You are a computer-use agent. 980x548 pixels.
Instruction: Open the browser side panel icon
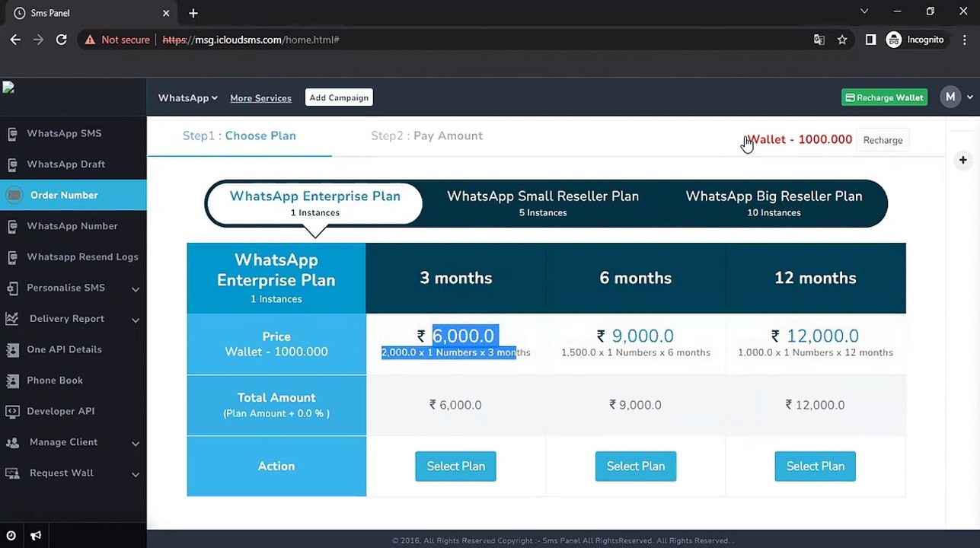pos(870,40)
